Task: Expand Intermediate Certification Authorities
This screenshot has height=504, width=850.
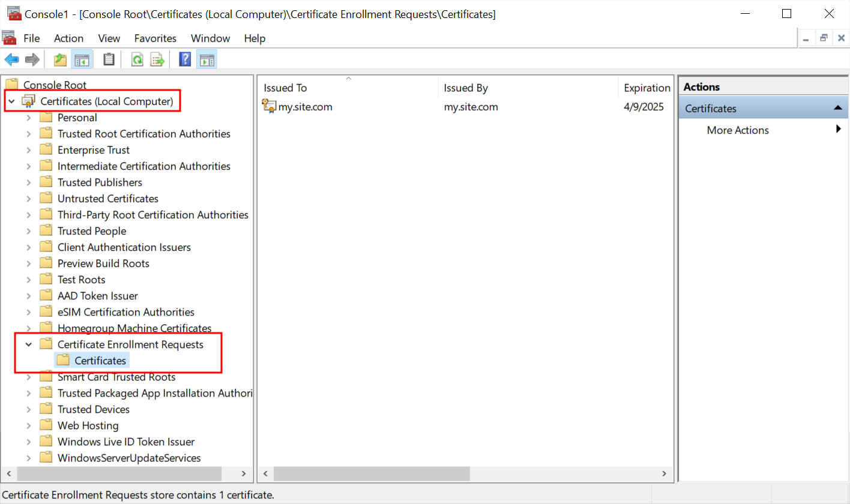Action: (x=29, y=166)
